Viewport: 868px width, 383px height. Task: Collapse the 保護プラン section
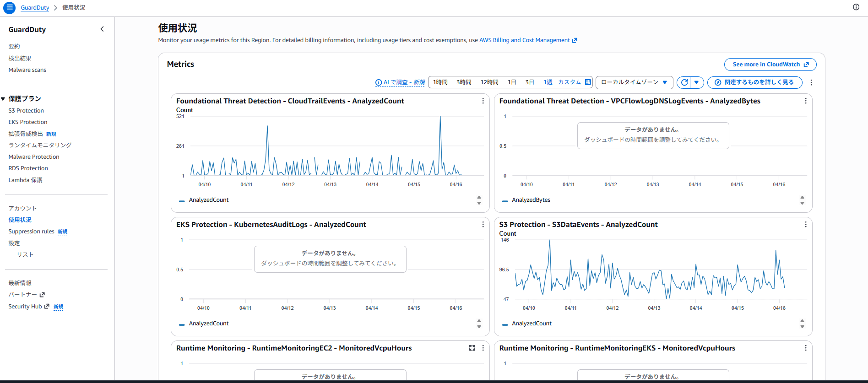[3, 99]
